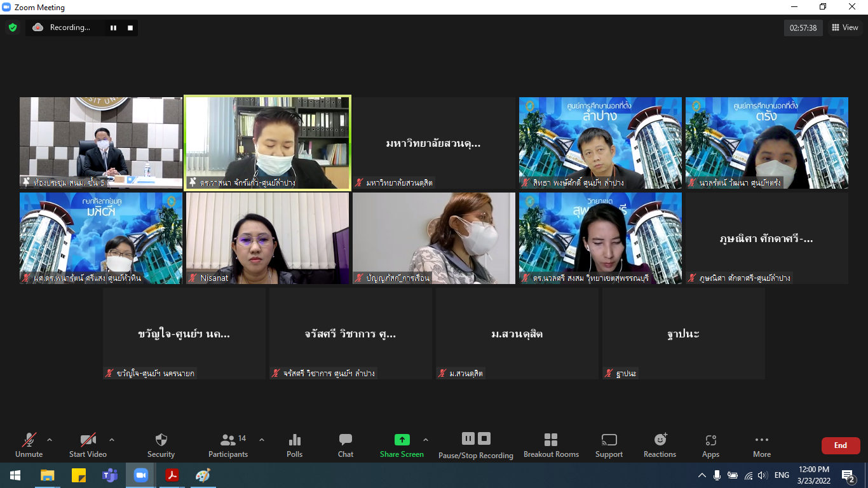Screen dimensions: 868x488
Task: Start Video from the camera button
Action: point(88,445)
